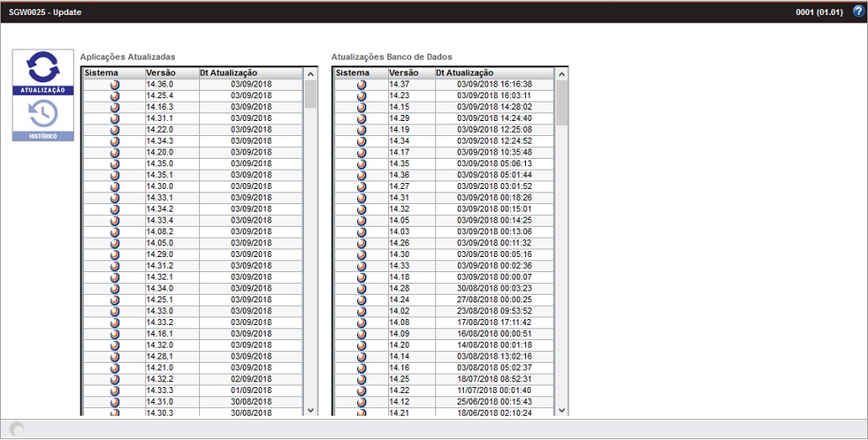Viewport: 868px width, 440px height.
Task: Click system icon for database version 14.37
Action: pos(361,85)
